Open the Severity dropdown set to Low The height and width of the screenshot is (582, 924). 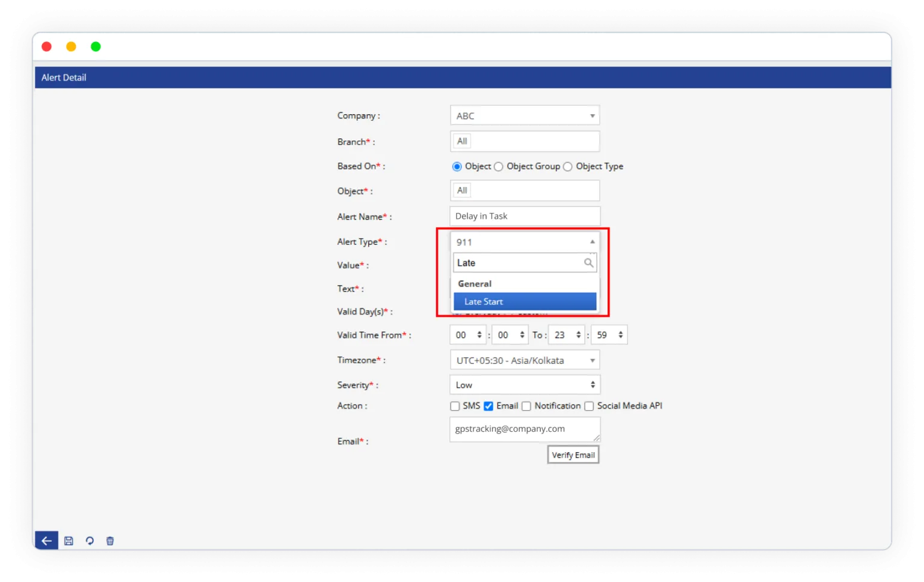point(525,385)
